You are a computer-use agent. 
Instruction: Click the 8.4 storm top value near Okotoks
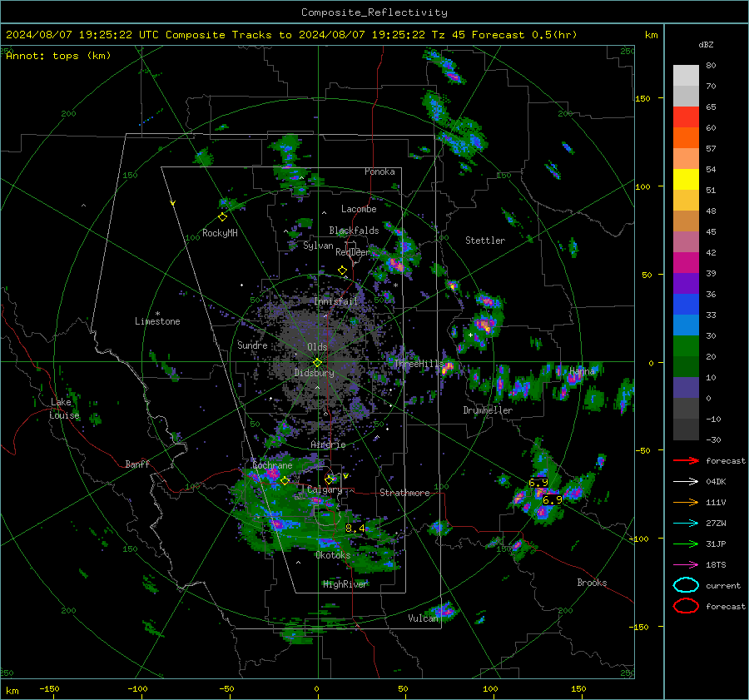[x=355, y=528]
